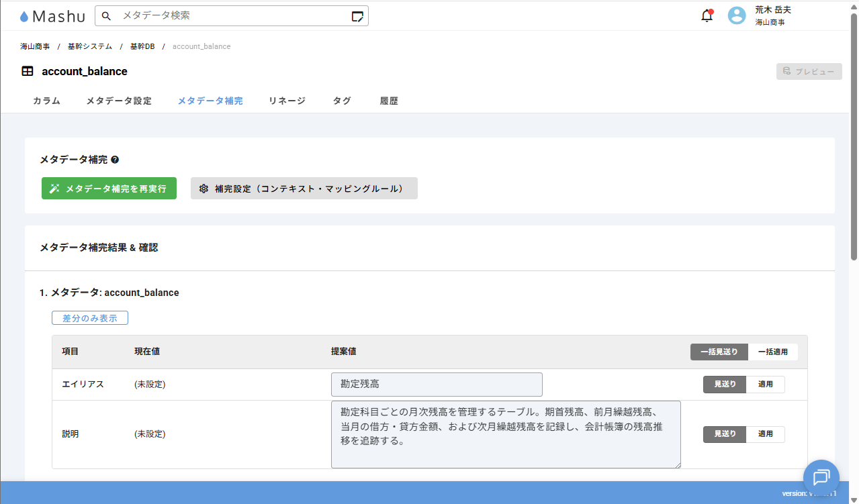Open 補完設定 context and mapping rules

[304, 189]
